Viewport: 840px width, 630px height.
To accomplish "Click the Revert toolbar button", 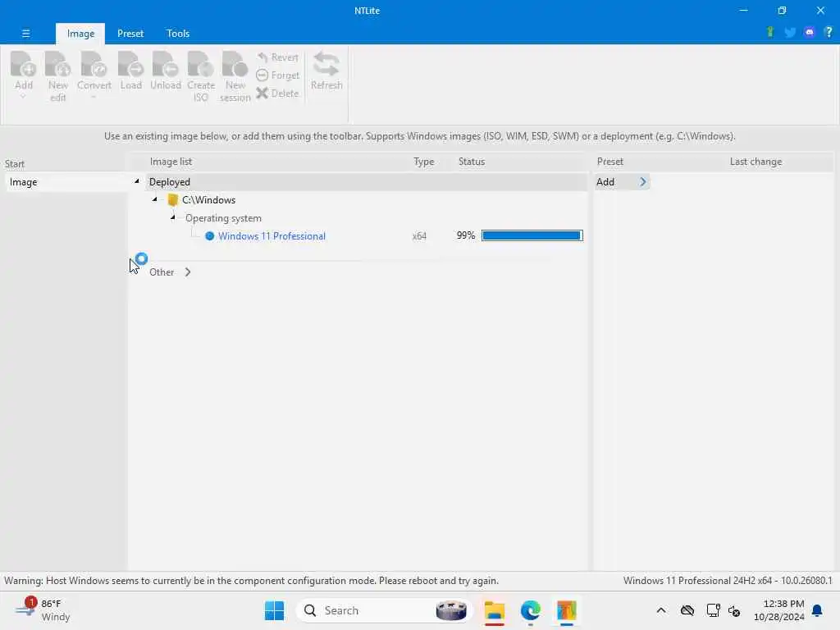I will 277,57.
